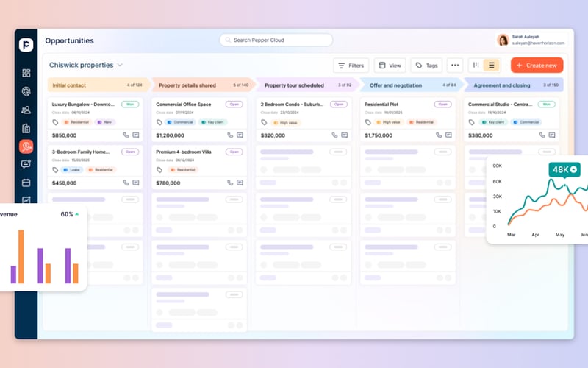Viewport: 588px width, 368px height.
Task: Click Open status on 2 Bedroom Condo card
Action: 339,104
